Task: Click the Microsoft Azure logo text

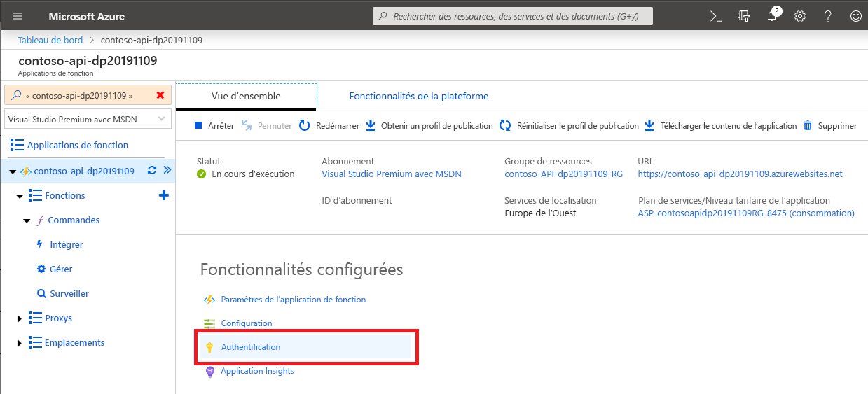Action: pos(87,16)
